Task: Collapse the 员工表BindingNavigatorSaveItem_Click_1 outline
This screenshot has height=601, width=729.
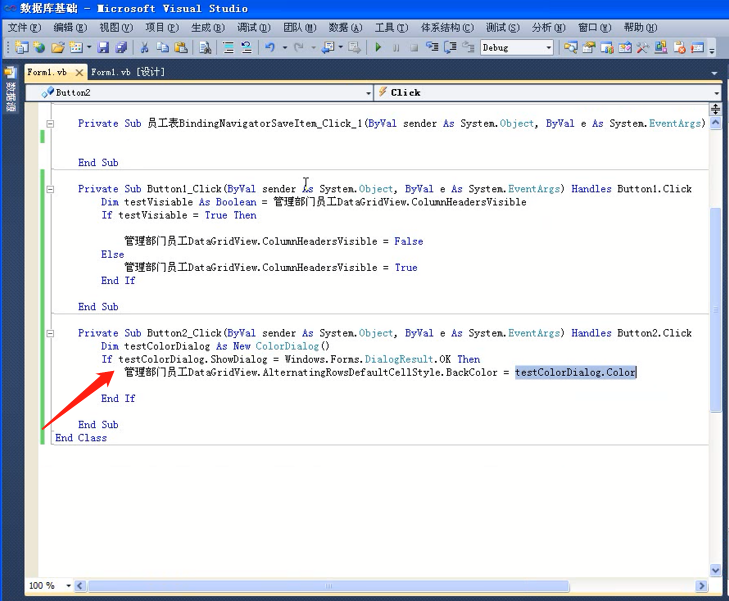Action: [50, 124]
